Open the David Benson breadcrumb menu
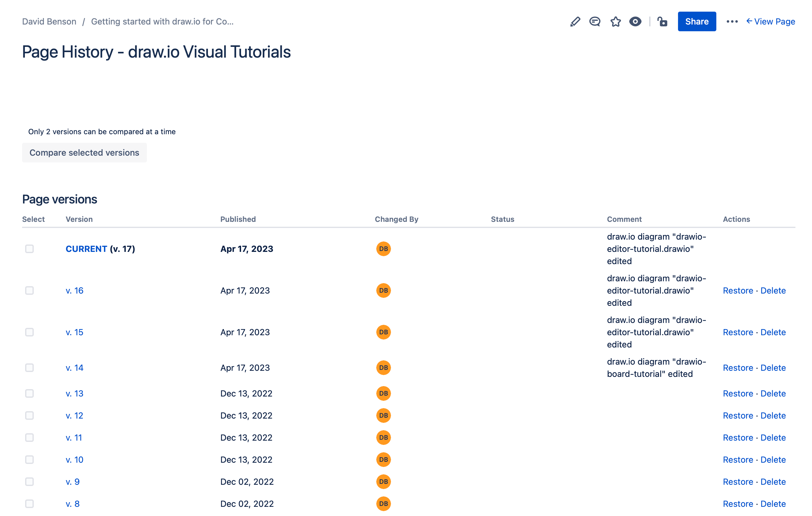 pyautogui.click(x=49, y=21)
